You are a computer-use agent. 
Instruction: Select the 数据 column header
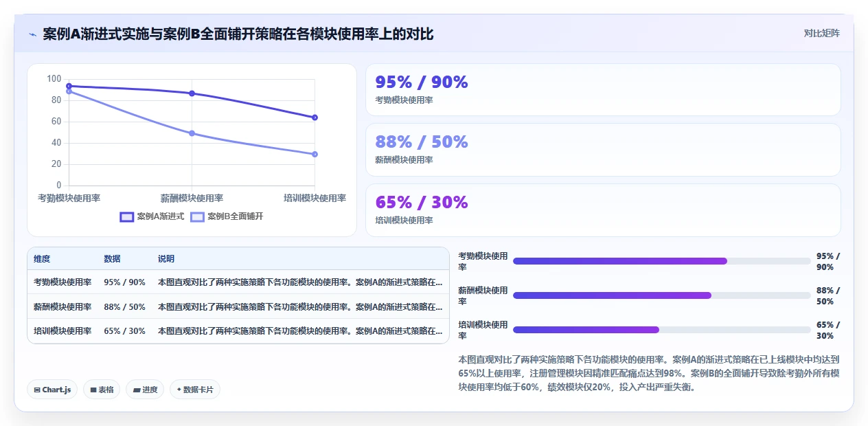[112, 259]
